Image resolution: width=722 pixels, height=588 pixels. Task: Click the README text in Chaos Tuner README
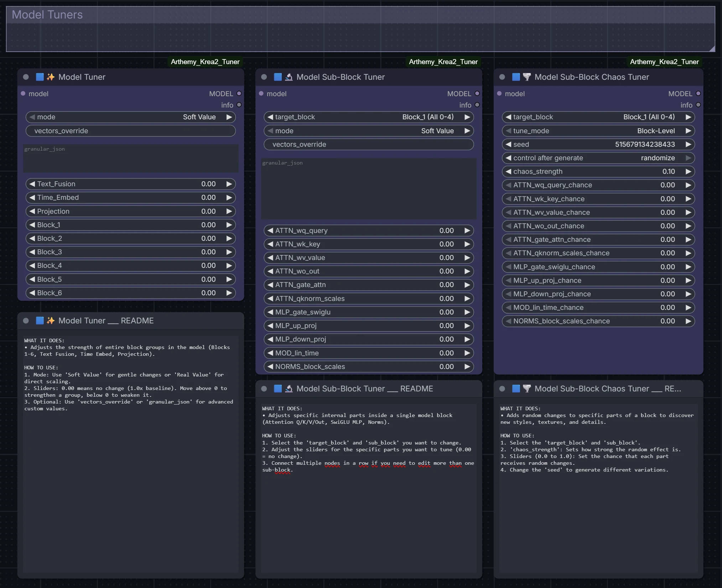pos(597,439)
